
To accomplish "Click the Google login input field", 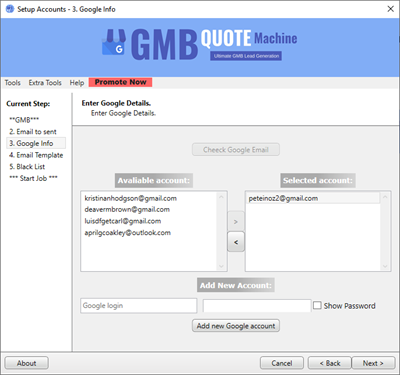I will [138, 306].
